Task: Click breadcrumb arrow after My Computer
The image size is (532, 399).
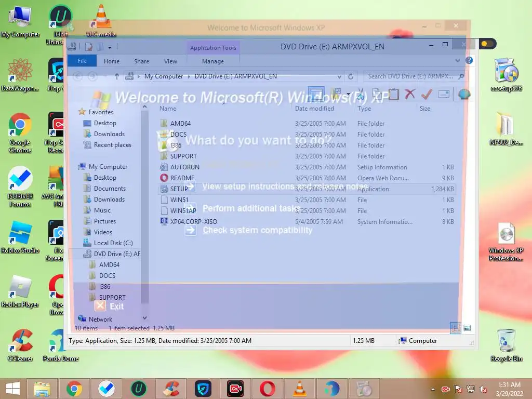Action: pyautogui.click(x=189, y=77)
